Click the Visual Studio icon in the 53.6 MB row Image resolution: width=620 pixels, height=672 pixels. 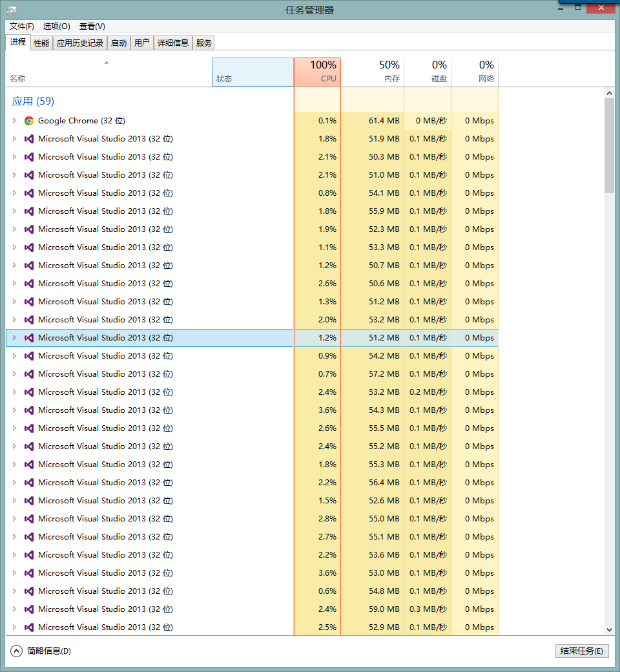coord(28,555)
